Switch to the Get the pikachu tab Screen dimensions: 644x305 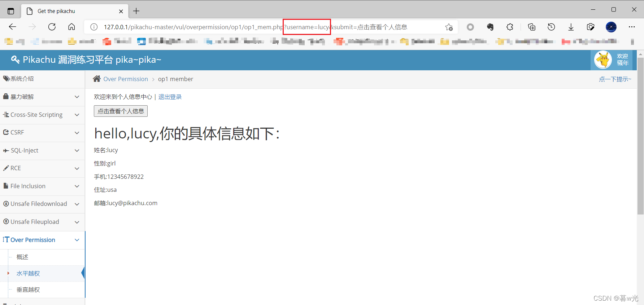coord(75,11)
